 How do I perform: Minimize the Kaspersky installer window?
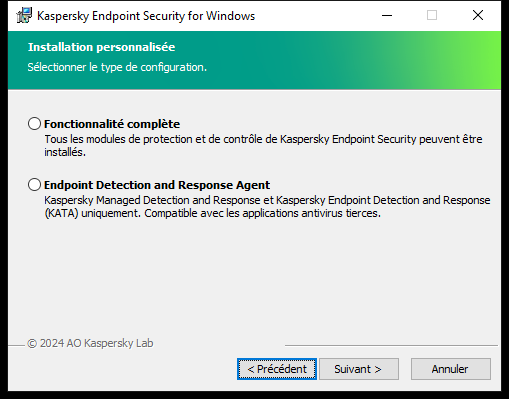click(x=387, y=15)
